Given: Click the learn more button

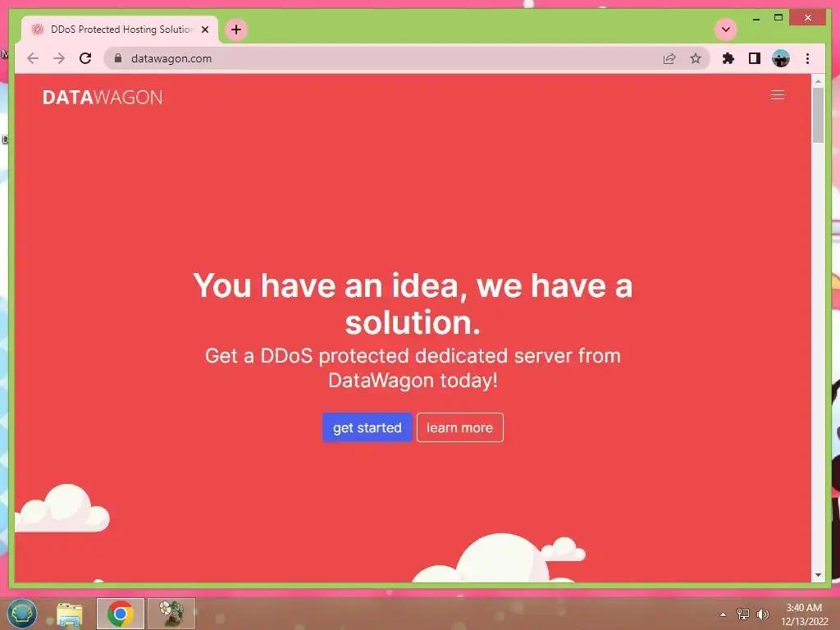Looking at the screenshot, I should point(459,427).
